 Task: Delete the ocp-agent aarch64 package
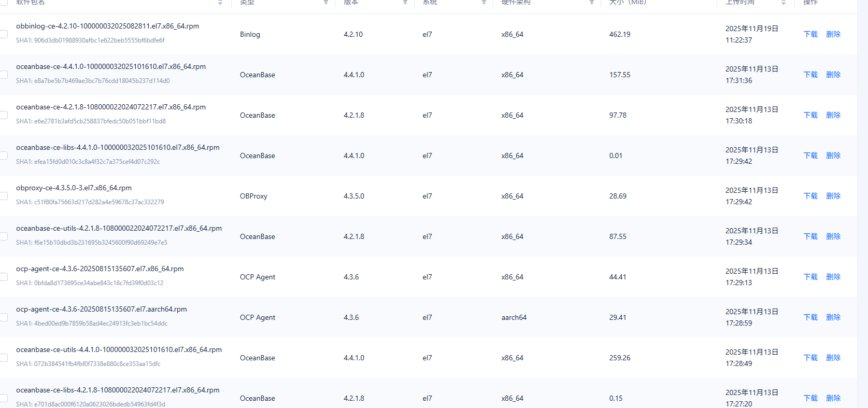pos(833,317)
